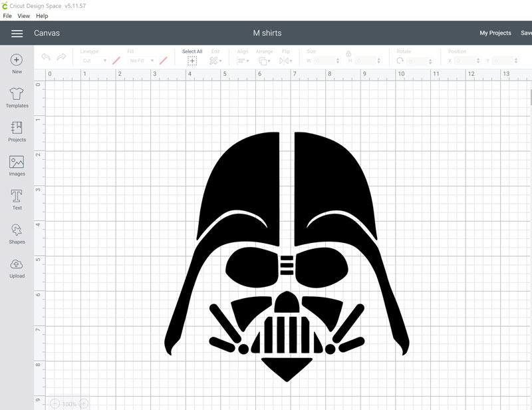
Task: Open the Align dropdown
Action: pos(243,61)
